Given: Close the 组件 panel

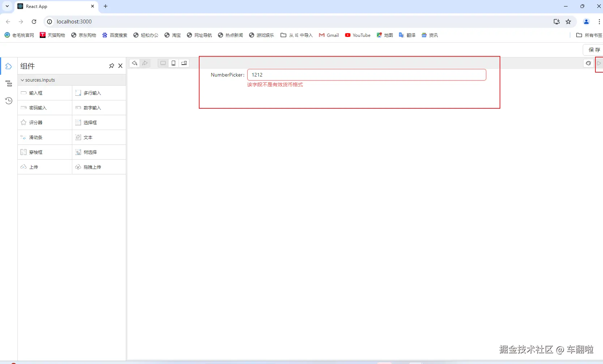Looking at the screenshot, I should pos(120,66).
